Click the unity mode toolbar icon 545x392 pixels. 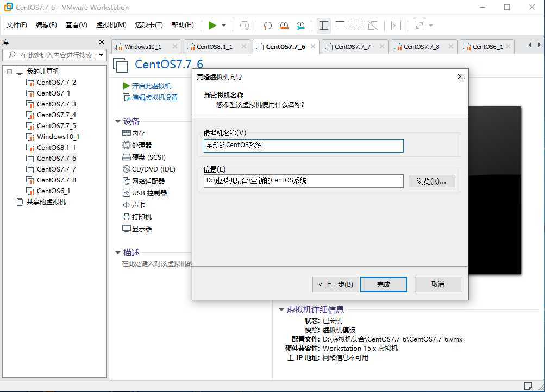coord(373,26)
